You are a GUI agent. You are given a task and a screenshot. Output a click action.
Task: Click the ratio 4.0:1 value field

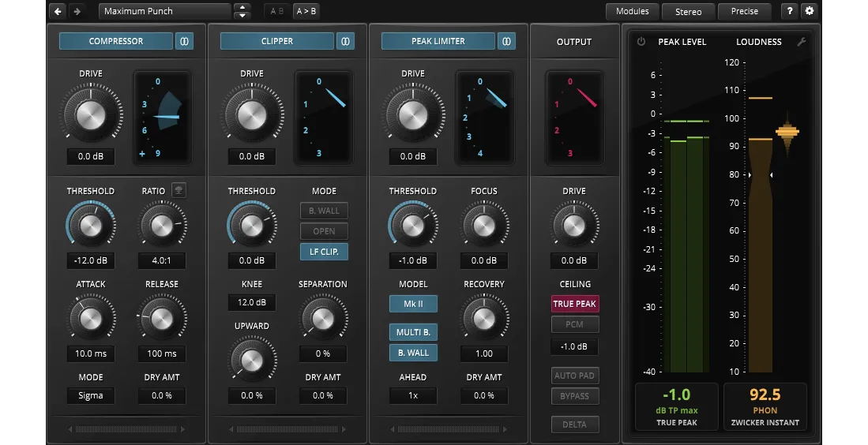[x=162, y=260]
